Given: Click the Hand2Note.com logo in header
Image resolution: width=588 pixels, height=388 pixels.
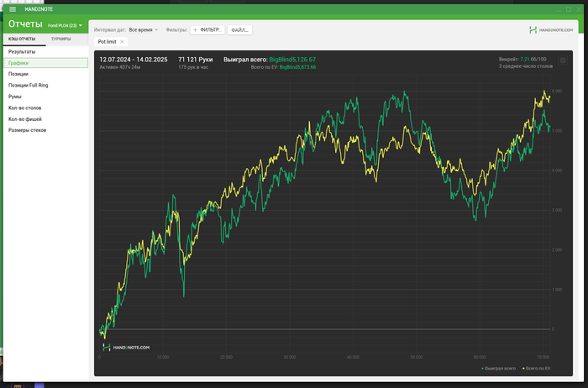Looking at the screenshot, I should click(x=551, y=29).
